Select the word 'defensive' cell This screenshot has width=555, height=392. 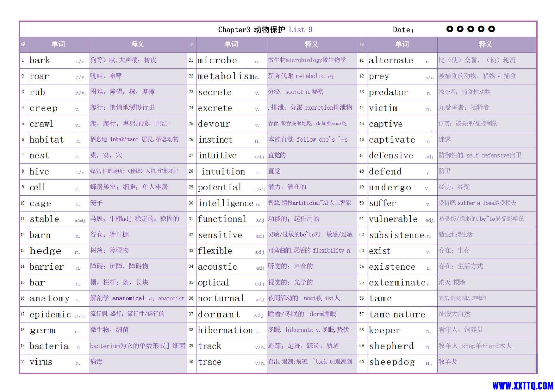tap(402, 156)
